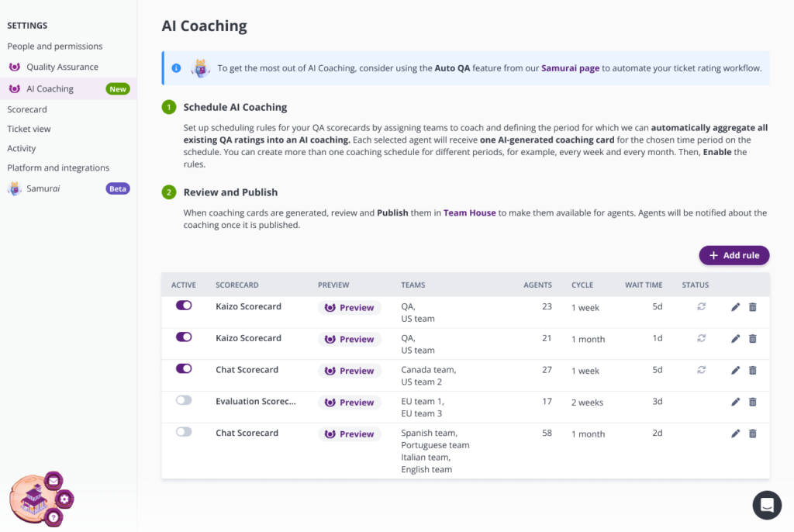Select Scorecard in the settings sidebar
Image resolution: width=794 pixels, height=532 pixels.
(x=29, y=109)
